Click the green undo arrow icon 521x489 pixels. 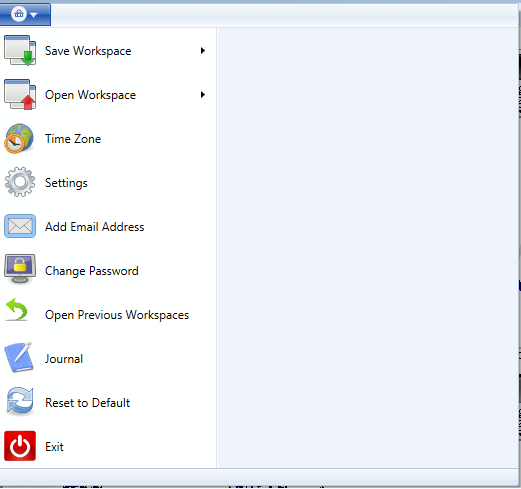(17, 310)
